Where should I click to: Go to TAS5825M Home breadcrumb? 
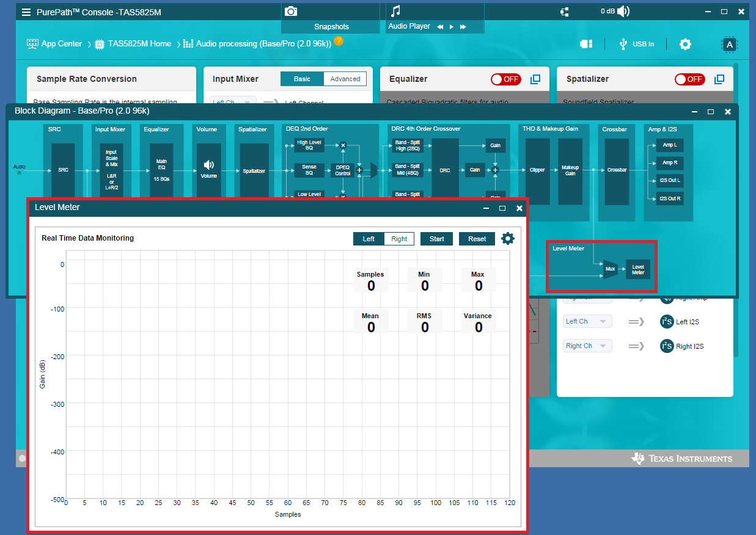[139, 44]
